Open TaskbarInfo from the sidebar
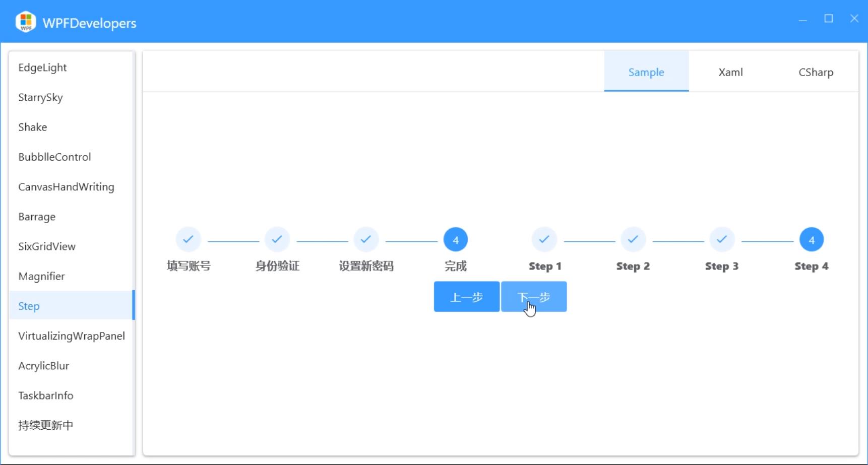 click(72, 395)
